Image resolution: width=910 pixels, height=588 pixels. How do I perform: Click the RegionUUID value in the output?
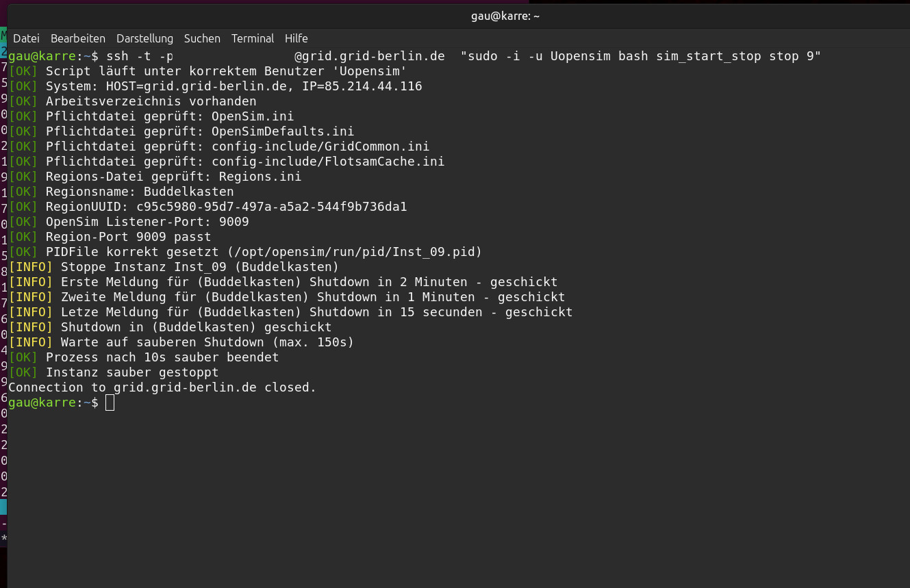pos(272,207)
